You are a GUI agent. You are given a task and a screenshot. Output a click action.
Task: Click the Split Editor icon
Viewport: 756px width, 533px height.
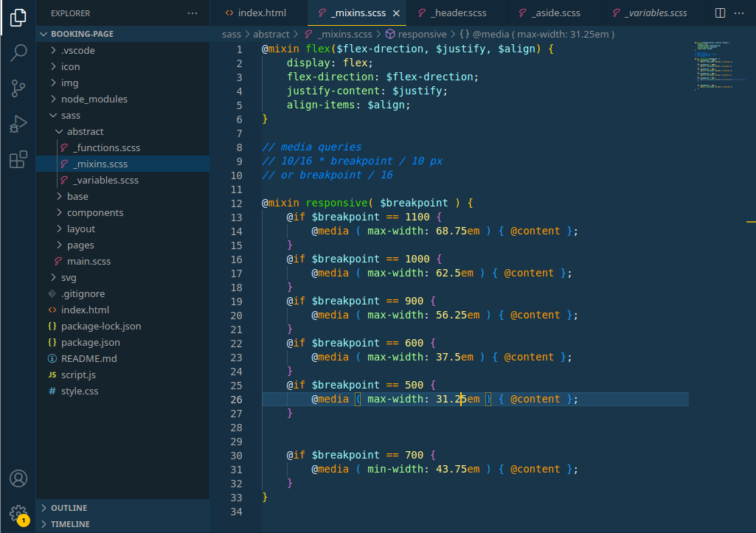coord(720,13)
